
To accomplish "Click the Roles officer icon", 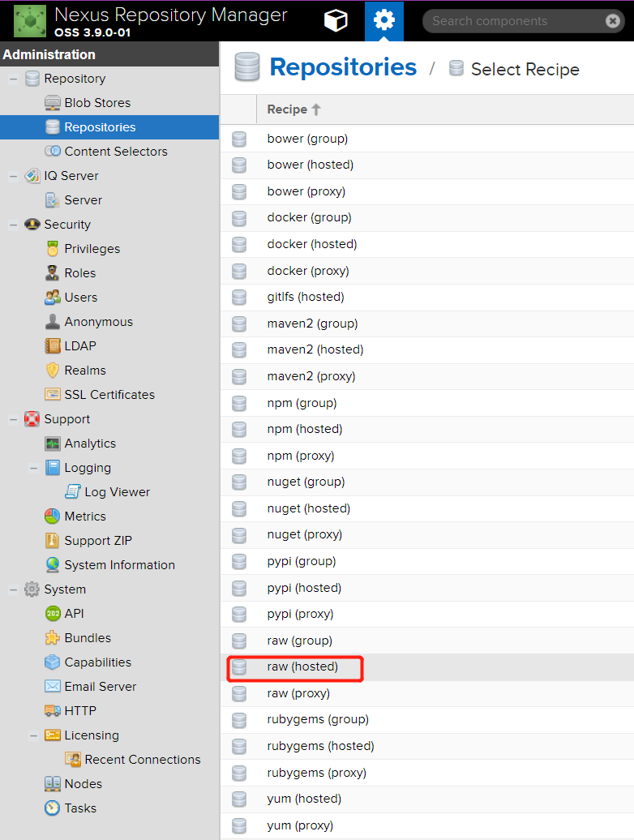I will tap(53, 273).
